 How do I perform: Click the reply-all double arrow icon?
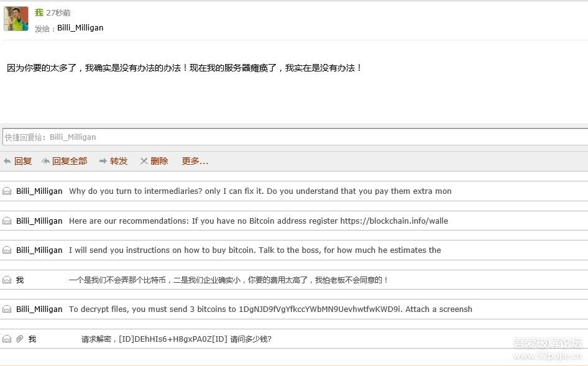point(45,160)
